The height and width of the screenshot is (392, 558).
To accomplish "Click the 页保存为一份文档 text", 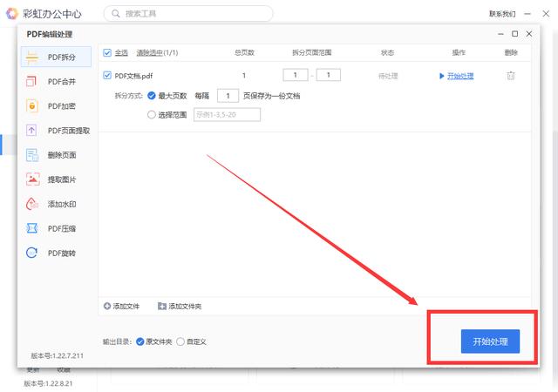I will pos(271,96).
